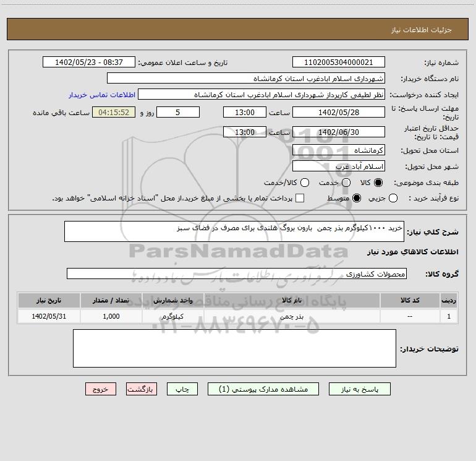Click the گروه کالا field محصولات کشاورزی
Image resolution: width=476 pixels, height=461 pixels.
tap(237, 274)
